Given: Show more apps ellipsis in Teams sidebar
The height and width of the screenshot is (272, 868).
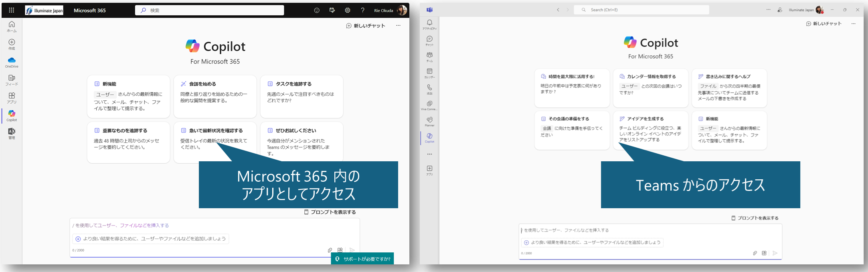Looking at the screenshot, I should [x=429, y=154].
